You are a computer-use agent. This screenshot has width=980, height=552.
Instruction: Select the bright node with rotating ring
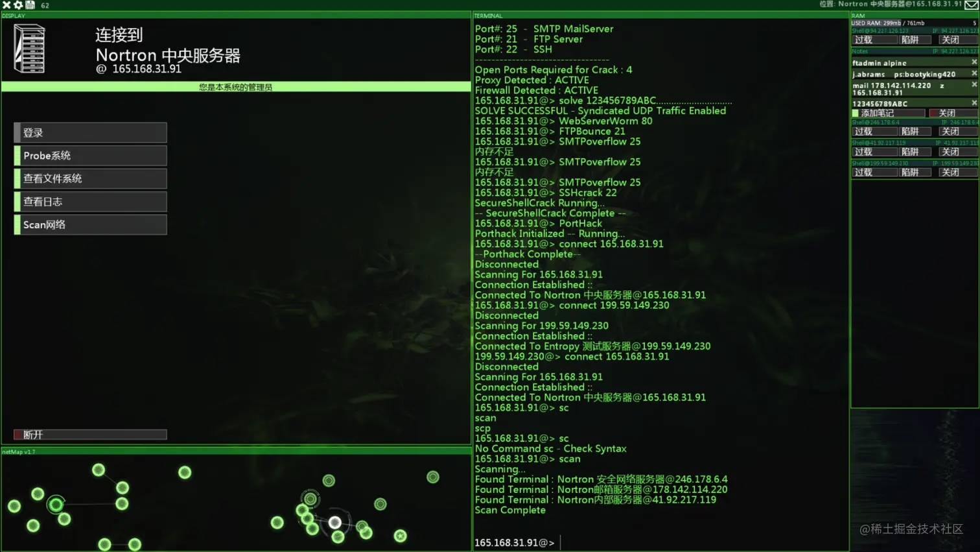pyautogui.click(x=56, y=504)
